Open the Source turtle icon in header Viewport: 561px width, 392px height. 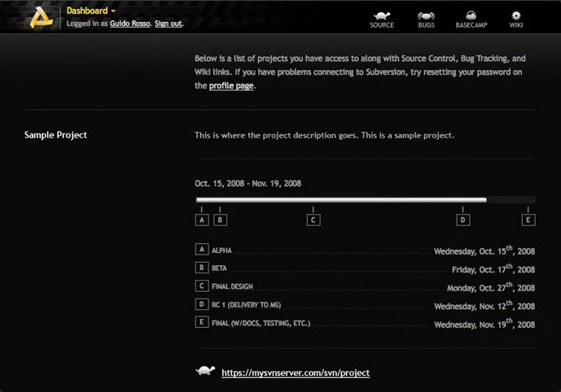tap(382, 15)
